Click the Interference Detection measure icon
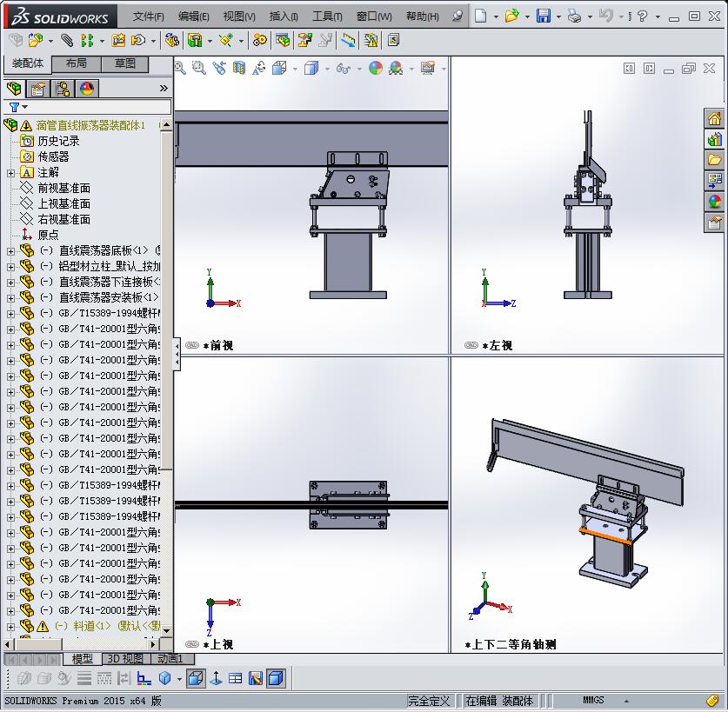 pos(348,40)
